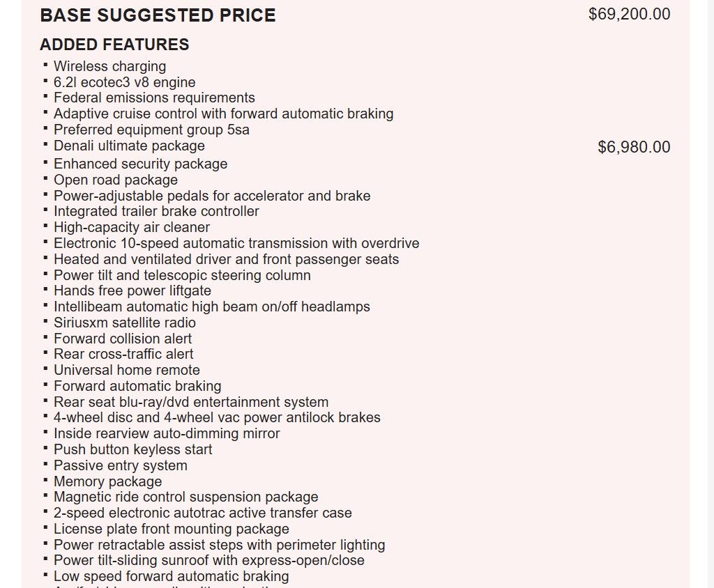
Task: Click Preferred equipment group 5sa
Action: click(151, 130)
